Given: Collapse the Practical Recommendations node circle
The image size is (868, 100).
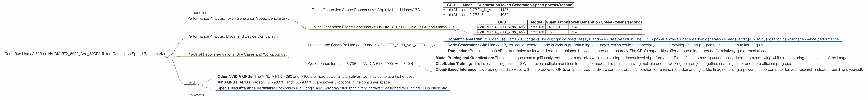Looking at the screenshot, I should tap(287, 57).
